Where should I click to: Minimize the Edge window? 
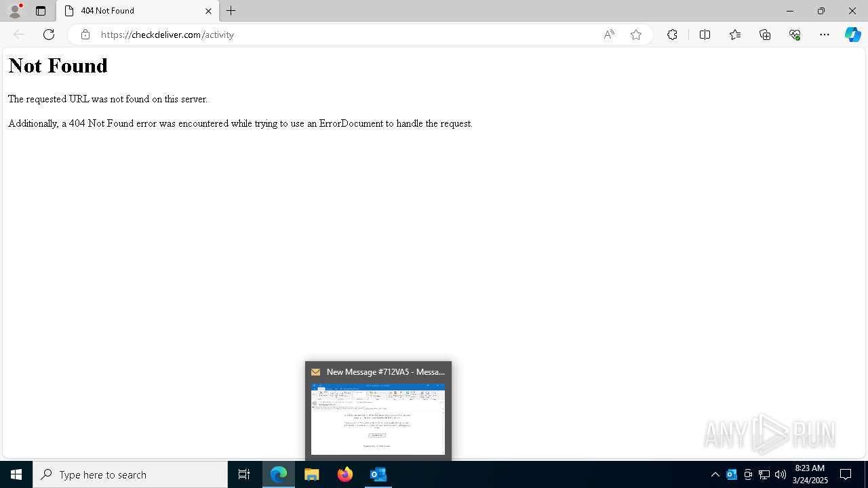click(x=790, y=11)
